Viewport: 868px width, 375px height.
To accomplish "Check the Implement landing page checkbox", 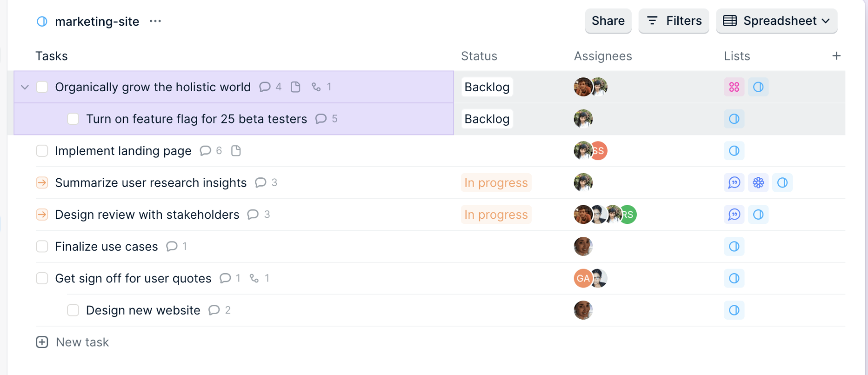I will 42,151.
